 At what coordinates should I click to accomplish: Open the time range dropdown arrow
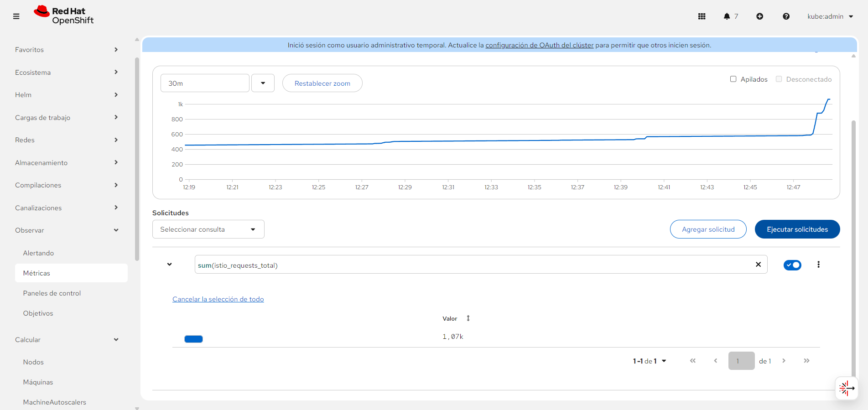coord(263,83)
